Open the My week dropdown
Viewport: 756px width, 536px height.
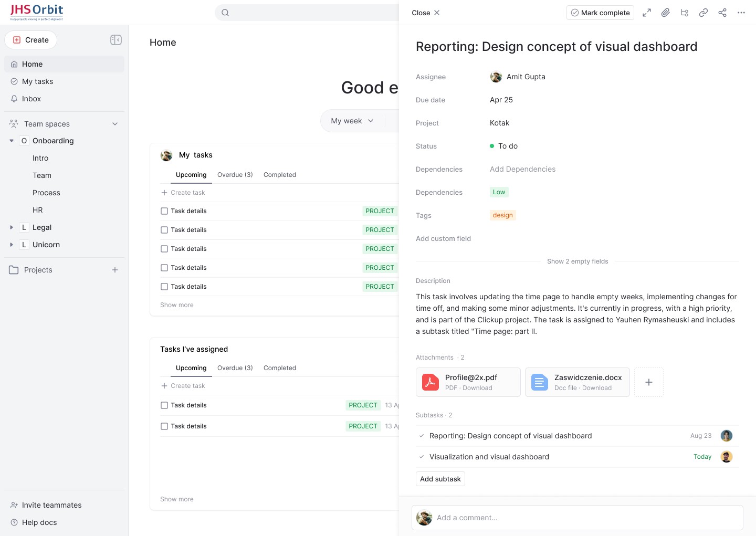tap(352, 121)
